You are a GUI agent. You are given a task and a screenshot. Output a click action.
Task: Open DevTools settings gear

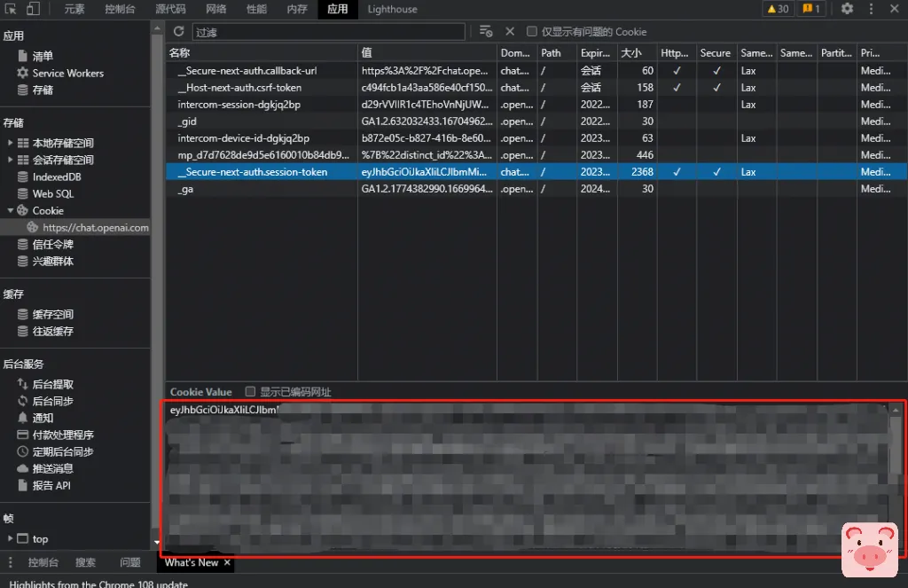847,9
